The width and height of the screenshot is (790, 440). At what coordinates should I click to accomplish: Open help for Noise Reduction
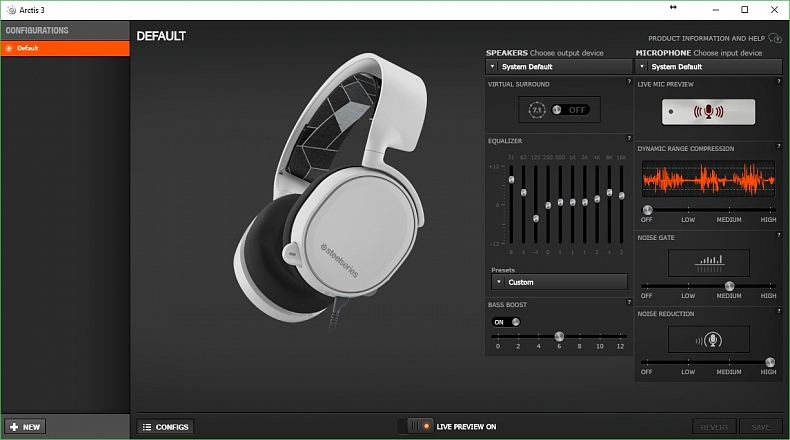point(778,311)
